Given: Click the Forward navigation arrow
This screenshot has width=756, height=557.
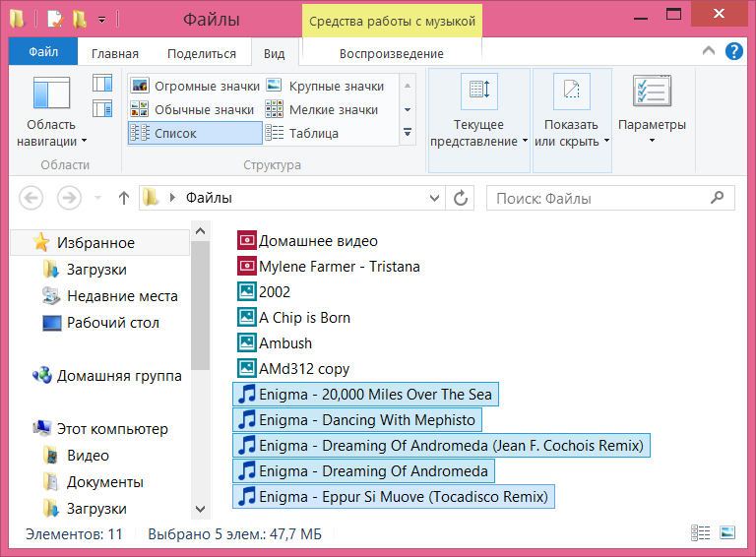Looking at the screenshot, I should click(69, 198).
